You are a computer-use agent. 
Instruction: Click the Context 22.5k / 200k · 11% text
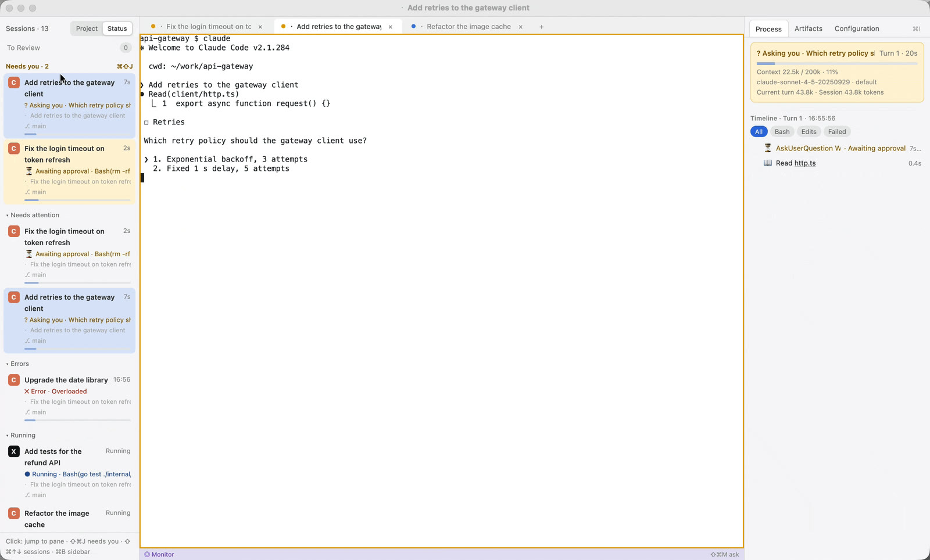pyautogui.click(x=797, y=72)
